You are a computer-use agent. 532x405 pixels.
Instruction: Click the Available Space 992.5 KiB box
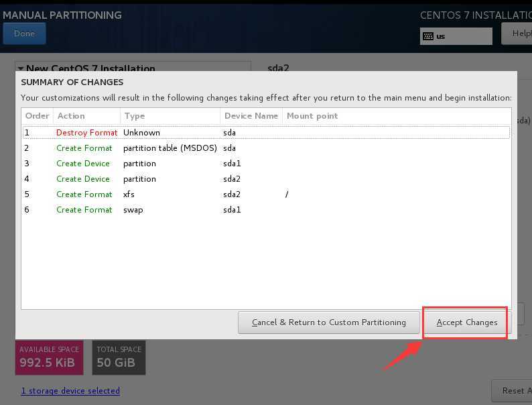pos(49,358)
